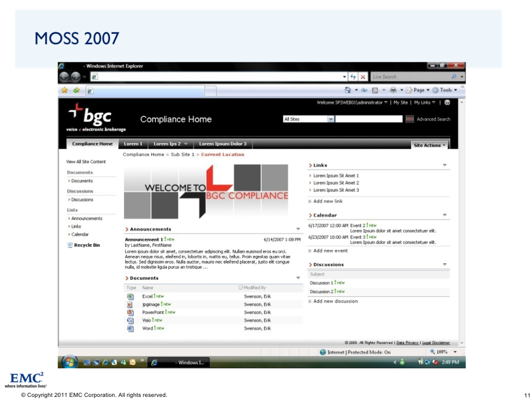
Task: Open the PowerPoint document icon
Action: click(130, 312)
